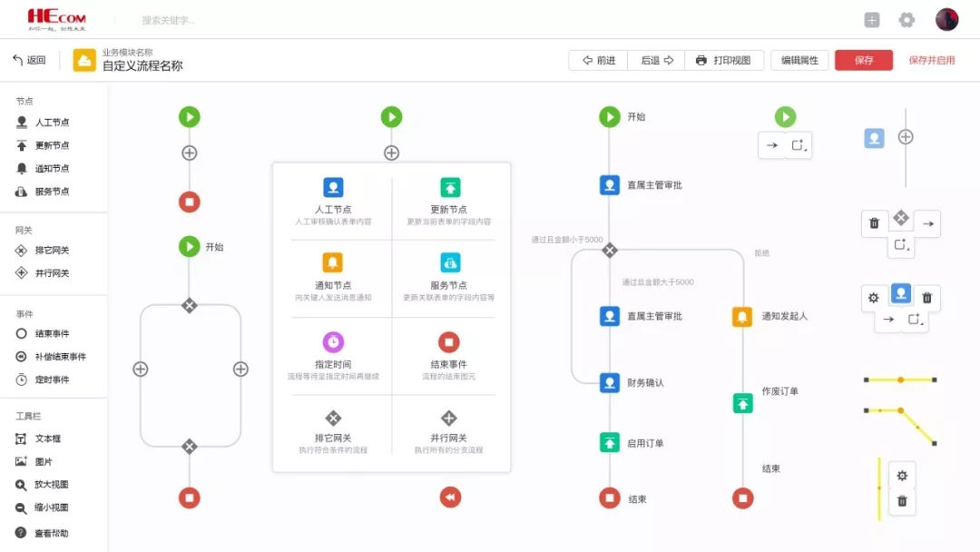Click the 返回 back arrow
Screen dimensions: 980x552
pos(28,61)
